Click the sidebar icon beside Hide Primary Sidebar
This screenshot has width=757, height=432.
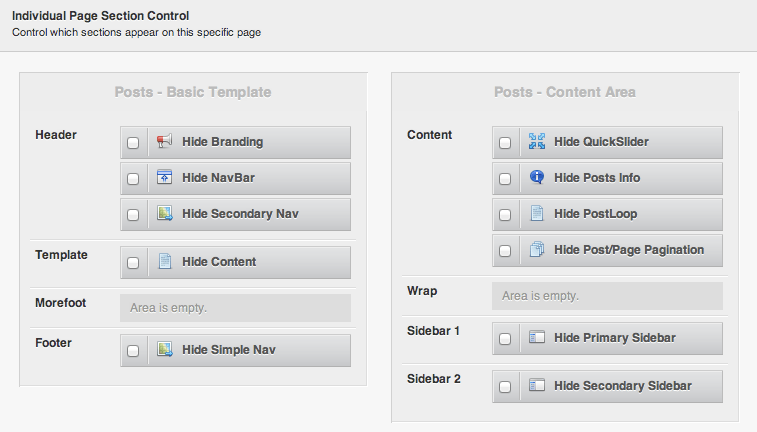(x=537, y=338)
